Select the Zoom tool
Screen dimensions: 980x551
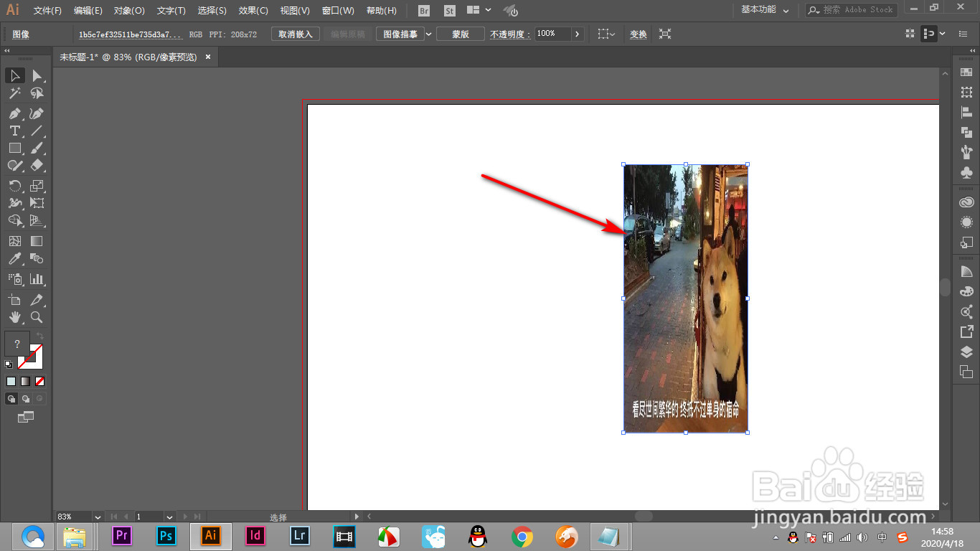click(x=37, y=317)
